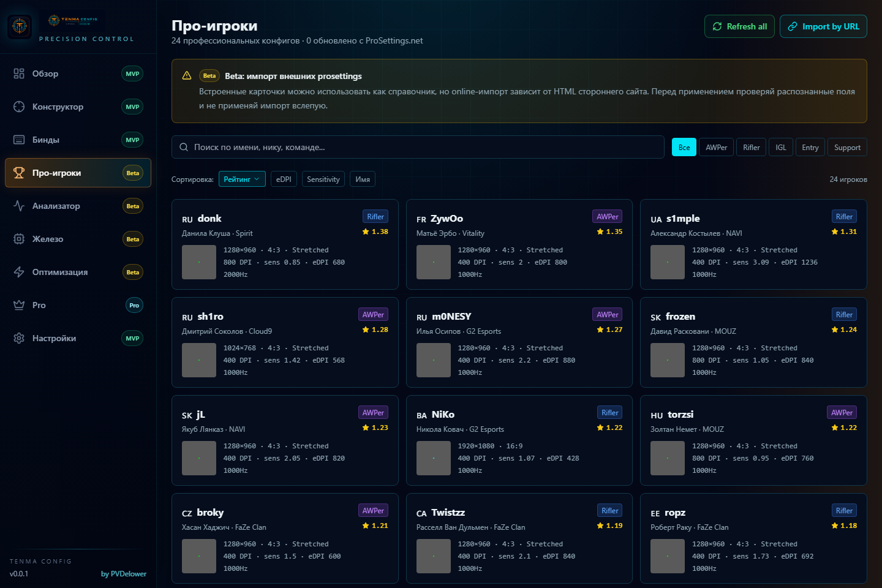
Task: Sort players by eDPI
Action: [284, 179]
